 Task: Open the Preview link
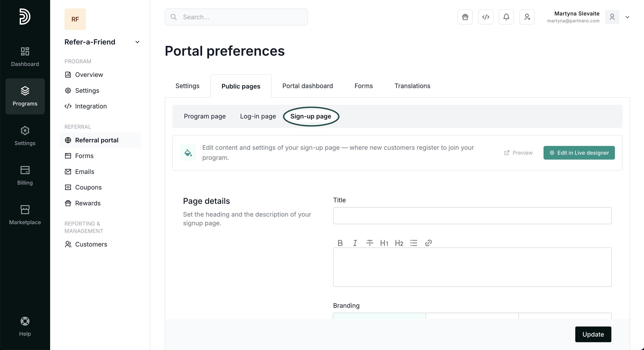click(518, 153)
